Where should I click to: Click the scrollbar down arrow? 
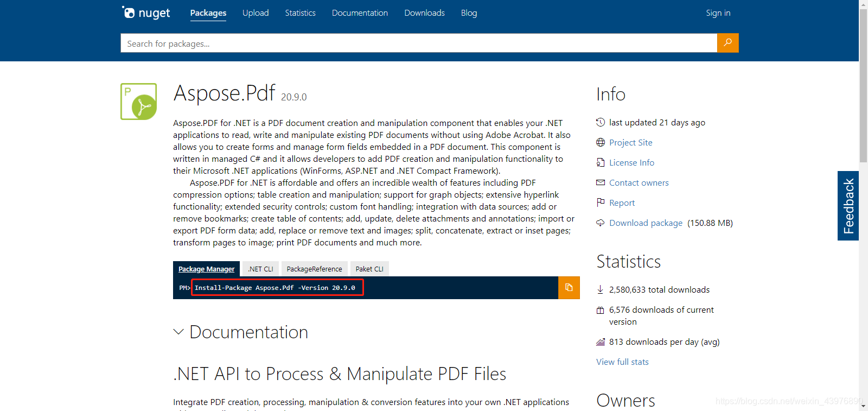point(863,407)
